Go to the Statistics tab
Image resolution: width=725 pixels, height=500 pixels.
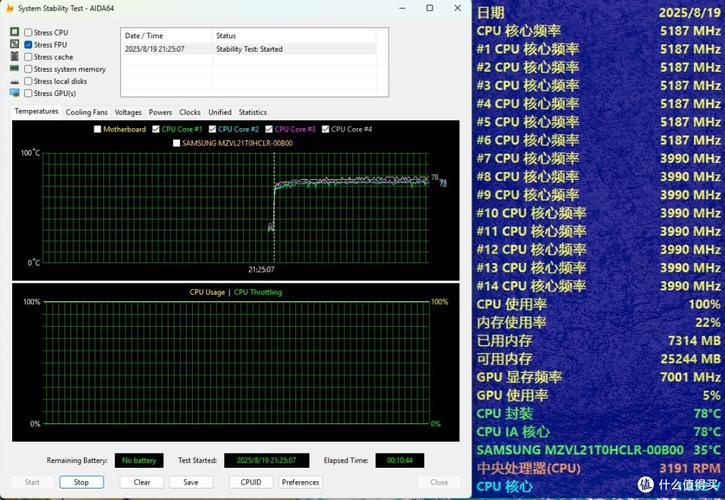click(x=252, y=112)
